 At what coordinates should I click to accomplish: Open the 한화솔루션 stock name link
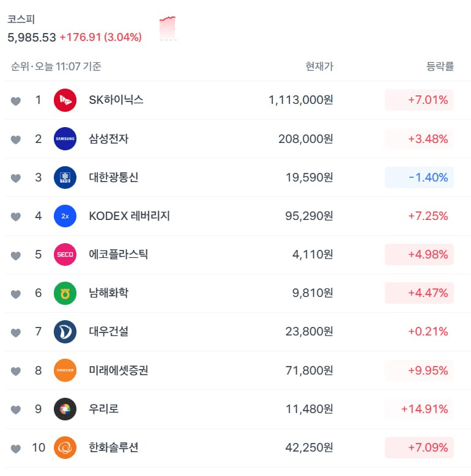(113, 447)
